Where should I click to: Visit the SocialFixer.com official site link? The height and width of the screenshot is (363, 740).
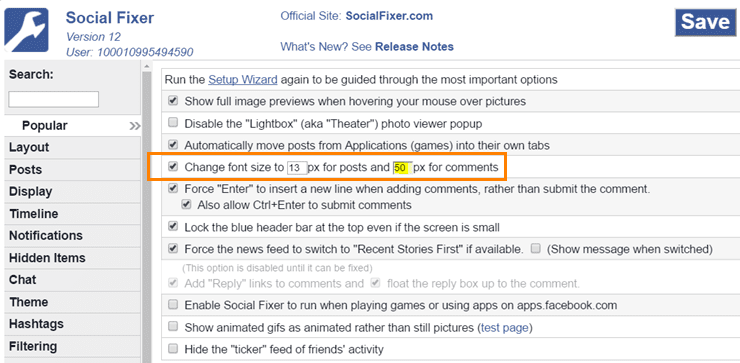coord(389,16)
